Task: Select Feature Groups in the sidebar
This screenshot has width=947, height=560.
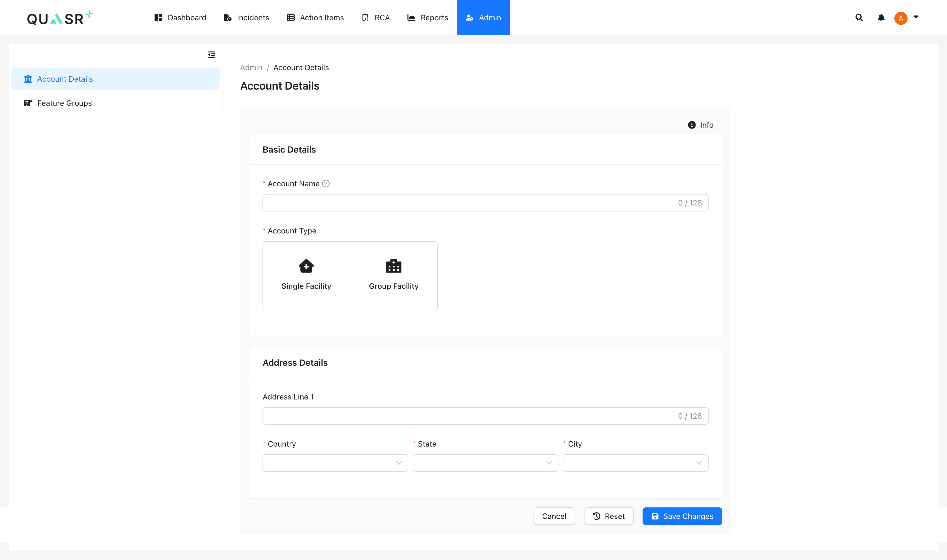Action: (64, 103)
